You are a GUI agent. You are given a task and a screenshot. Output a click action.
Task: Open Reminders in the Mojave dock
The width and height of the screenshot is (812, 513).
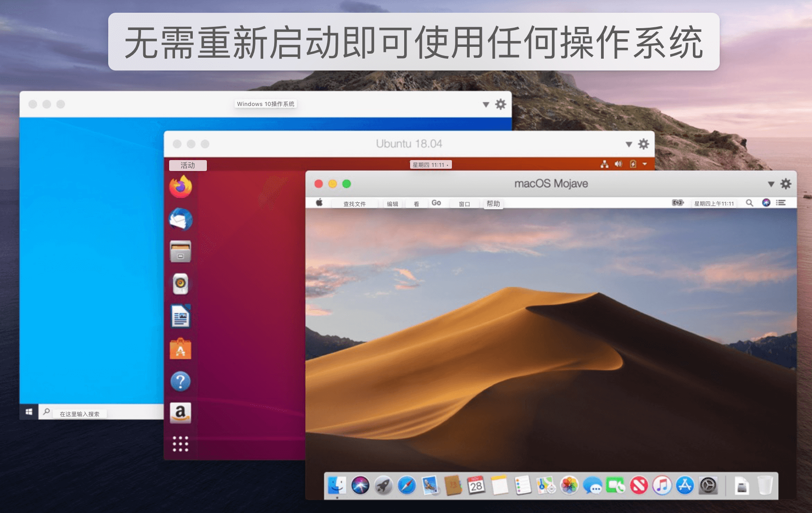click(x=522, y=486)
